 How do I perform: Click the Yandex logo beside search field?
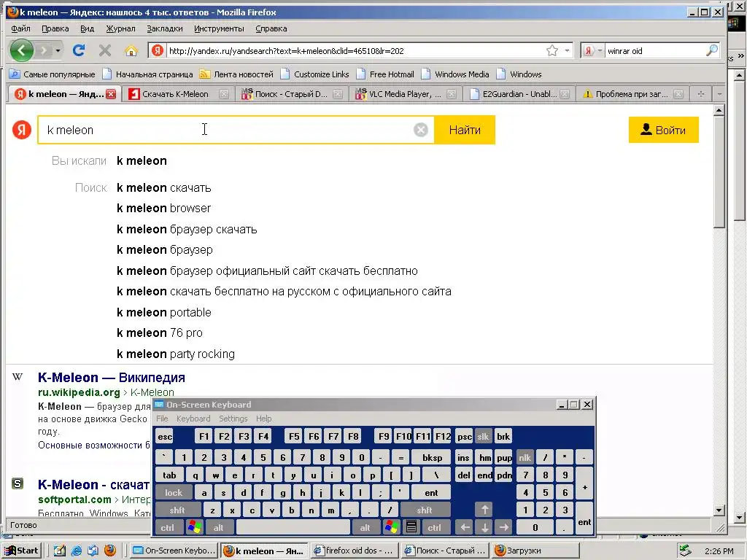(x=21, y=130)
